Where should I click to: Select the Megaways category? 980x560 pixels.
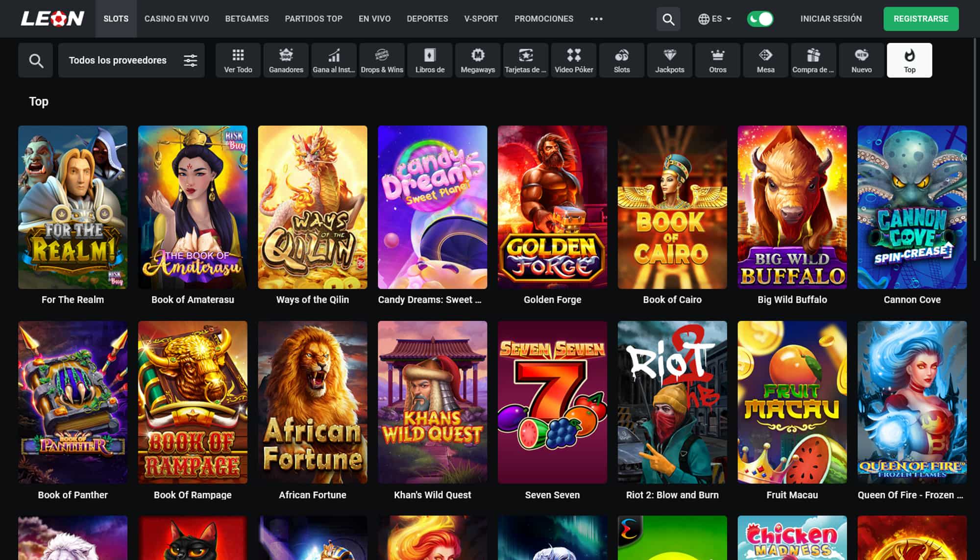(478, 60)
